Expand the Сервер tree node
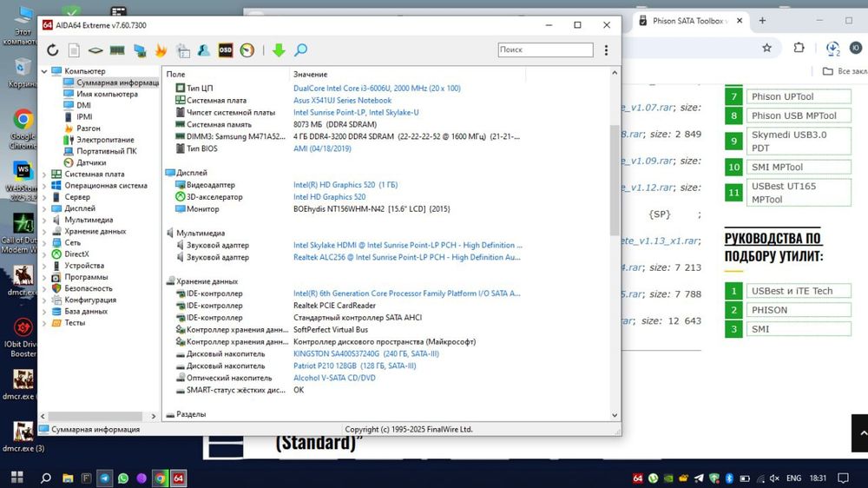 pyautogui.click(x=44, y=196)
